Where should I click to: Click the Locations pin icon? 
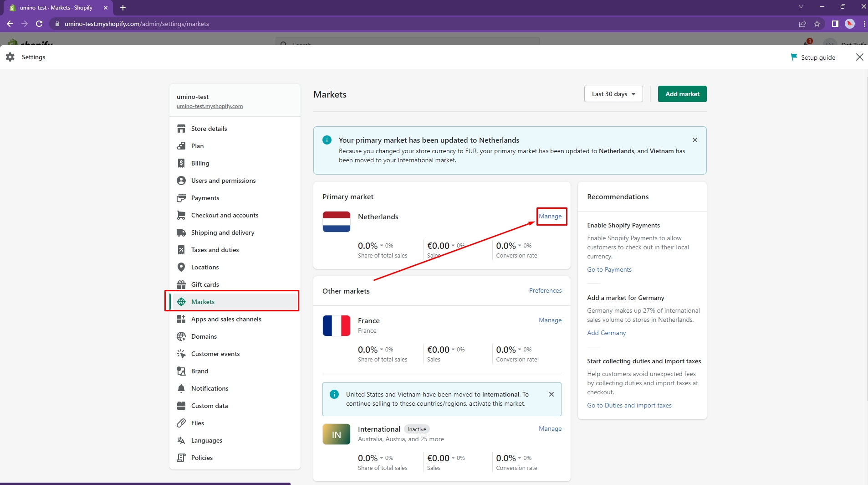(181, 267)
